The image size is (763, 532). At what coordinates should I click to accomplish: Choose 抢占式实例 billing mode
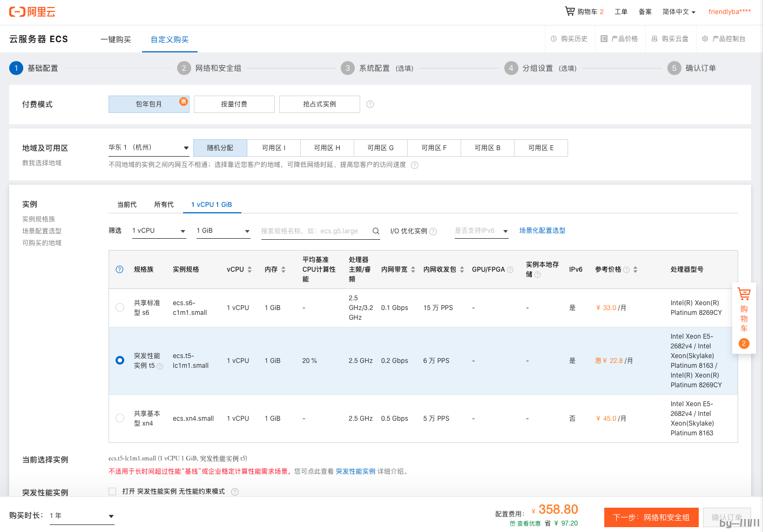point(320,104)
